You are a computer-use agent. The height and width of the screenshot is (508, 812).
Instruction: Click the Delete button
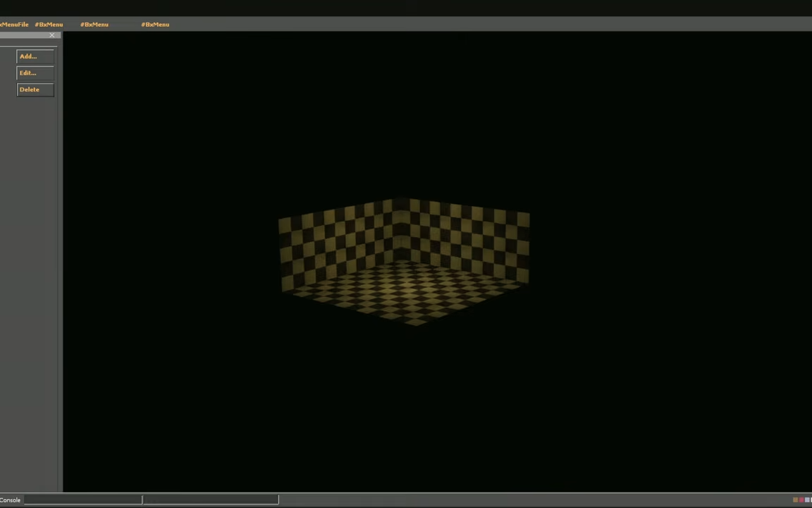[35, 90]
